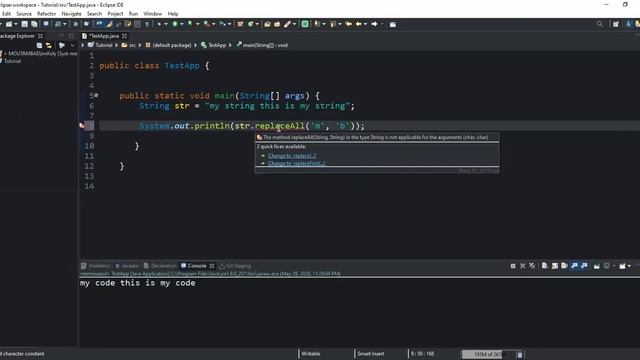Click the toolbar search magnifier icon
Viewport: 640px width, 360px height.
pos(600,24)
